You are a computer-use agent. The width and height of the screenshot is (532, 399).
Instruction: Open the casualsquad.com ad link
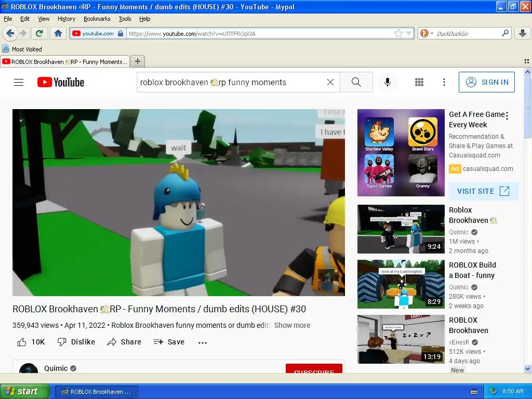tap(488, 169)
